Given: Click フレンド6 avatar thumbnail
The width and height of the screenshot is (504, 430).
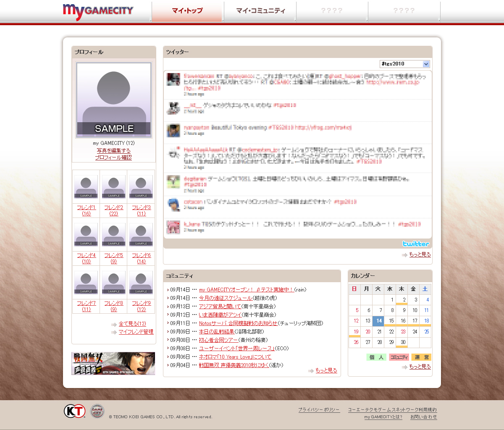Looking at the screenshot, I should click(141, 235).
